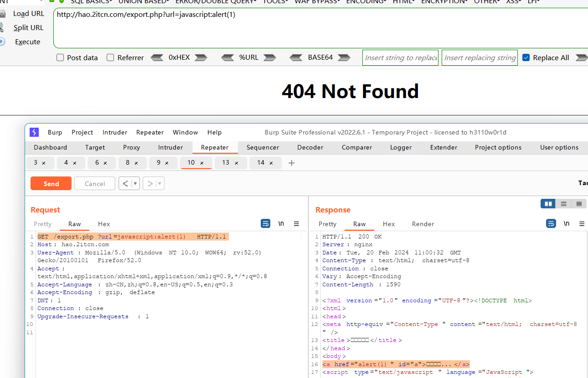Click Load URL in HackBar
Viewport: 588px width, 378px height.
[28, 14]
